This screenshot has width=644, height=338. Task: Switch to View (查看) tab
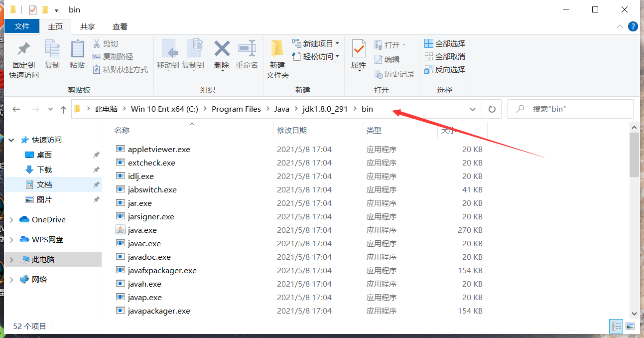pyautogui.click(x=120, y=26)
